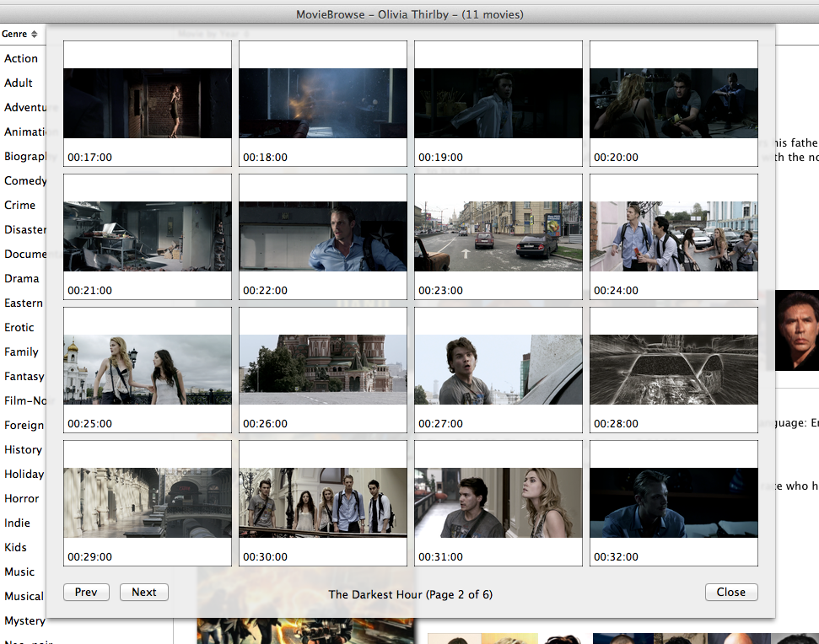Choose the 00:28:00 wireframe car thumbnail
Image resolution: width=819 pixels, height=644 pixels.
674,369
